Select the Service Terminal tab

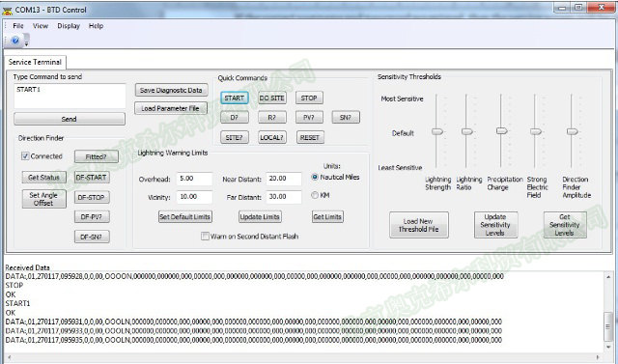[x=35, y=62]
